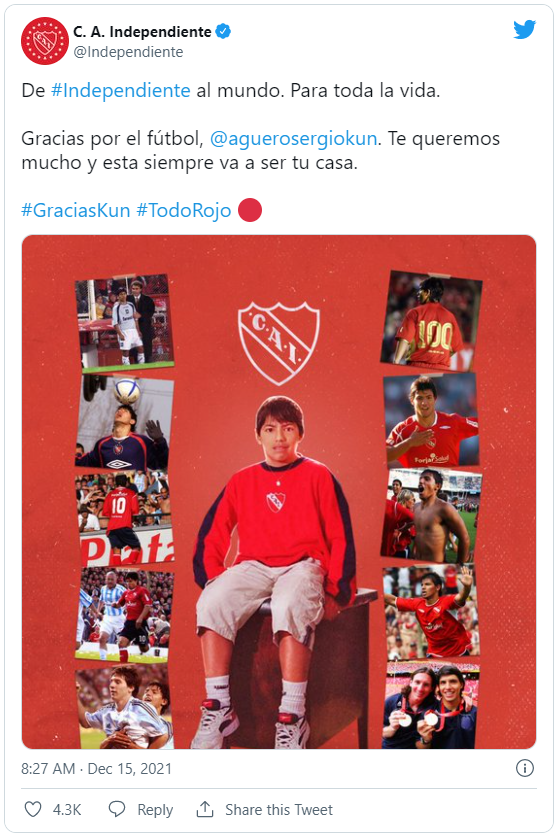The width and height of the screenshot is (559, 835).
Task: Open the C. A. Independiente profile avatar
Action: (45, 41)
